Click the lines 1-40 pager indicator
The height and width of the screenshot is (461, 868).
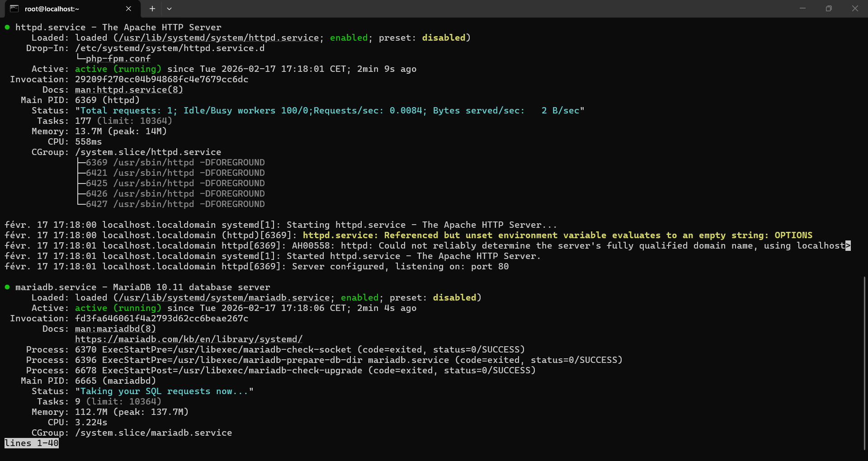click(x=31, y=443)
